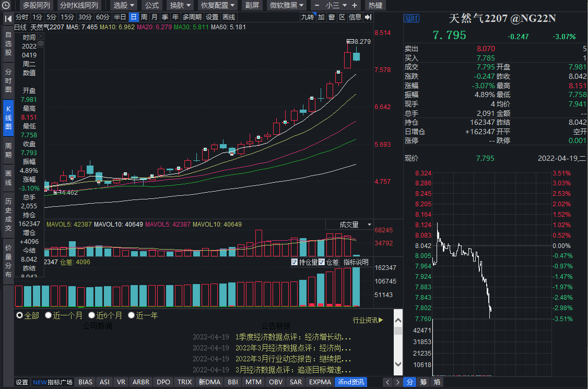Open the 微软雅黑 font dropdown
This screenshot has height=389, width=588.
click(x=286, y=5)
